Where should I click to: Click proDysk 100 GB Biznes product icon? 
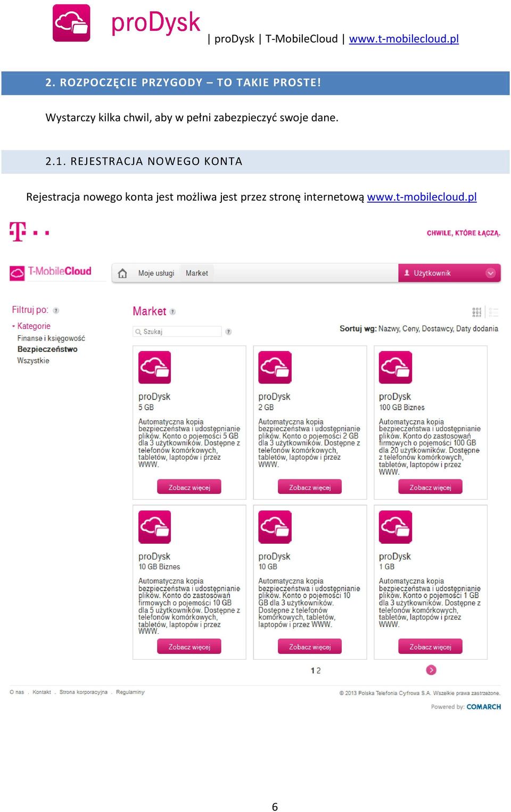tap(395, 367)
